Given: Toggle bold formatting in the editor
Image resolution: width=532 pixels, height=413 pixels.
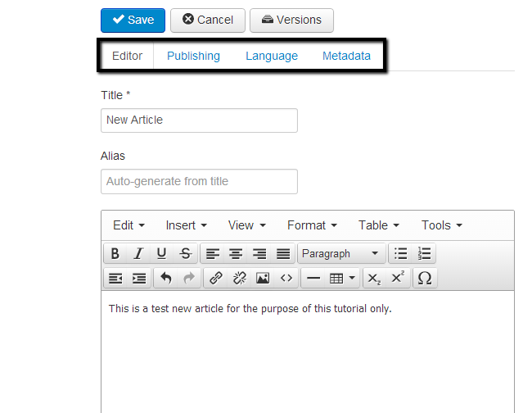Looking at the screenshot, I should point(115,253).
